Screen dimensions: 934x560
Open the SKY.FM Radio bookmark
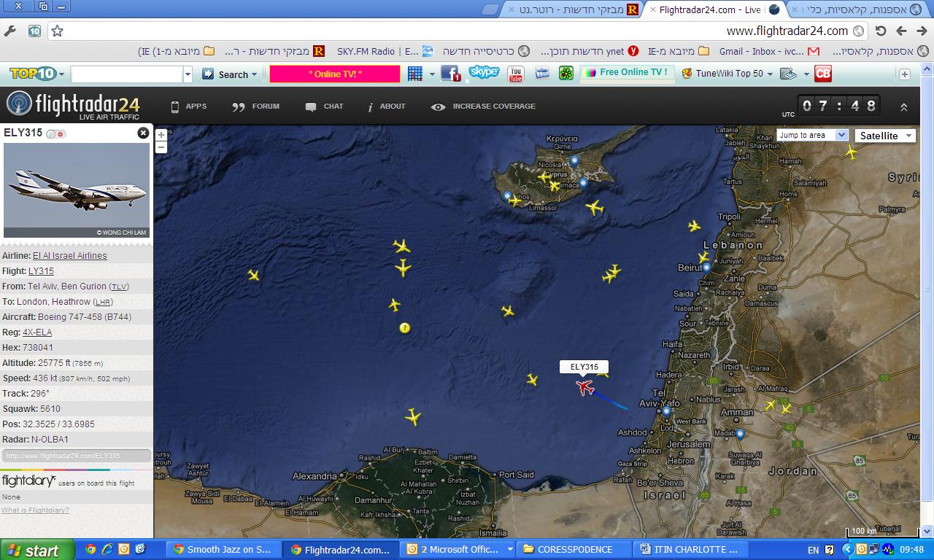click(385, 52)
